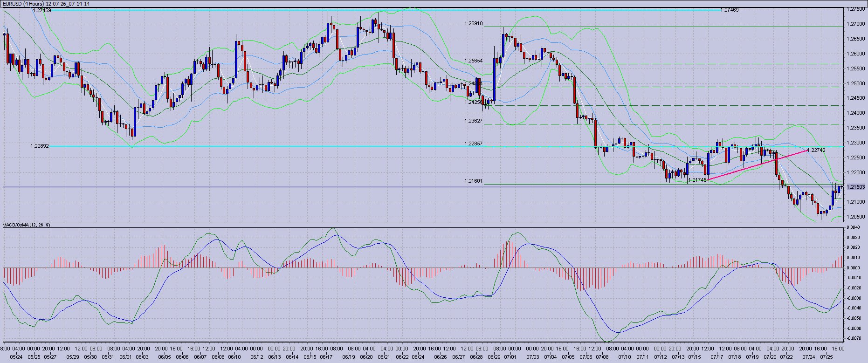
Task: Click the 06/01 date on time axis
Action: (x=125, y=357)
